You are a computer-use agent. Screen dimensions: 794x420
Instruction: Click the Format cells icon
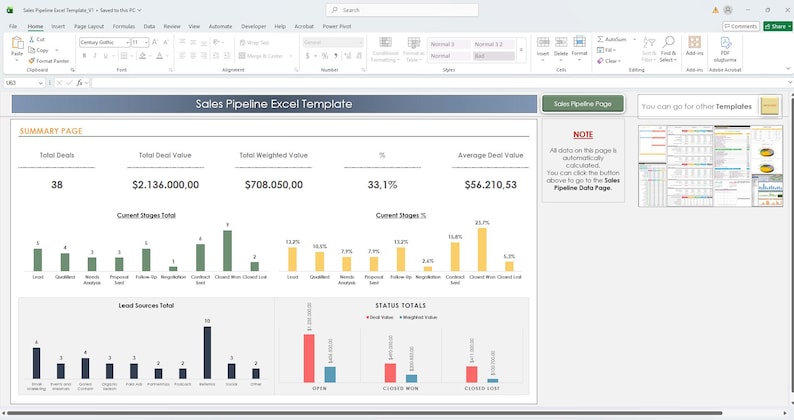579,42
